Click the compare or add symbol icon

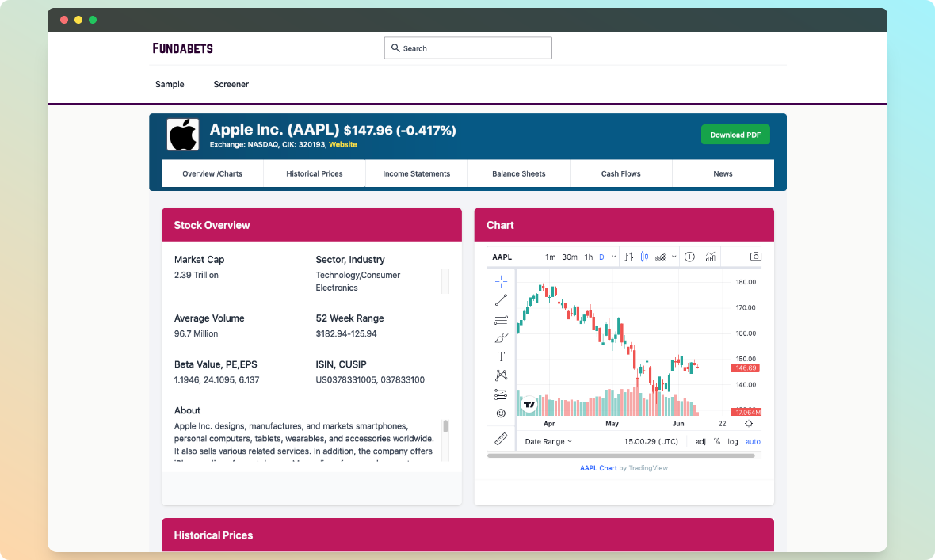(x=690, y=257)
